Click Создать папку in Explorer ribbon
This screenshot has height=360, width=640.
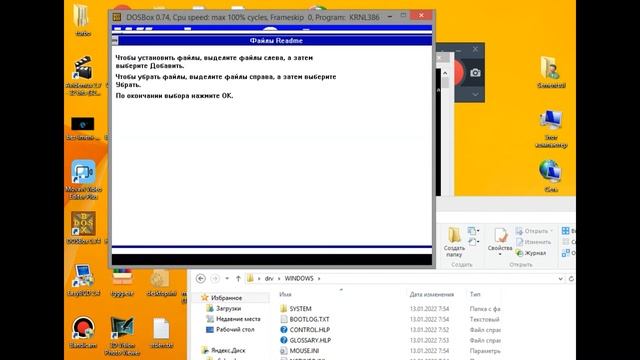point(454,242)
